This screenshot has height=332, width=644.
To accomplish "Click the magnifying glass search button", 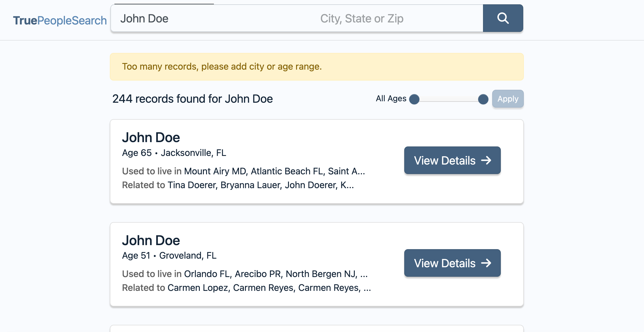I will tap(503, 18).
